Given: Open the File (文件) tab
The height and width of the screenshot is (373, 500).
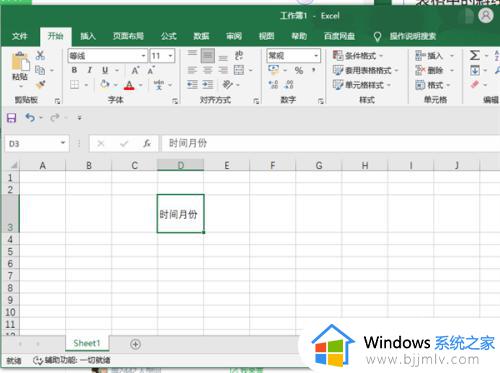Looking at the screenshot, I should (19, 36).
